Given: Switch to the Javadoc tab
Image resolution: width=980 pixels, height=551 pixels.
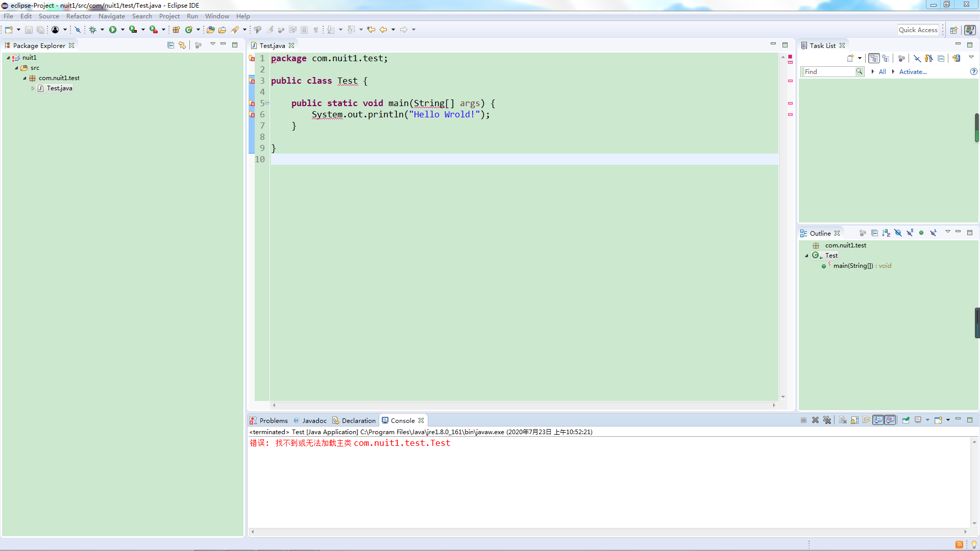Looking at the screenshot, I should point(310,420).
